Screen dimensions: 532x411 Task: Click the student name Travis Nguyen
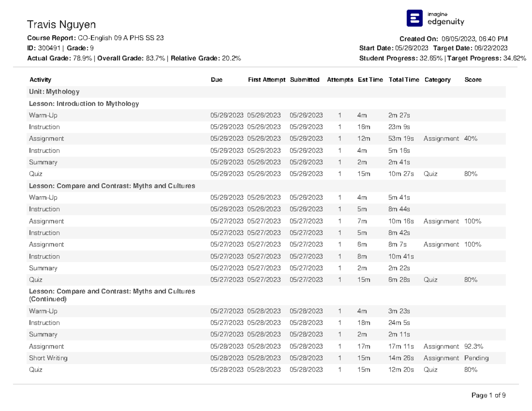pos(61,24)
